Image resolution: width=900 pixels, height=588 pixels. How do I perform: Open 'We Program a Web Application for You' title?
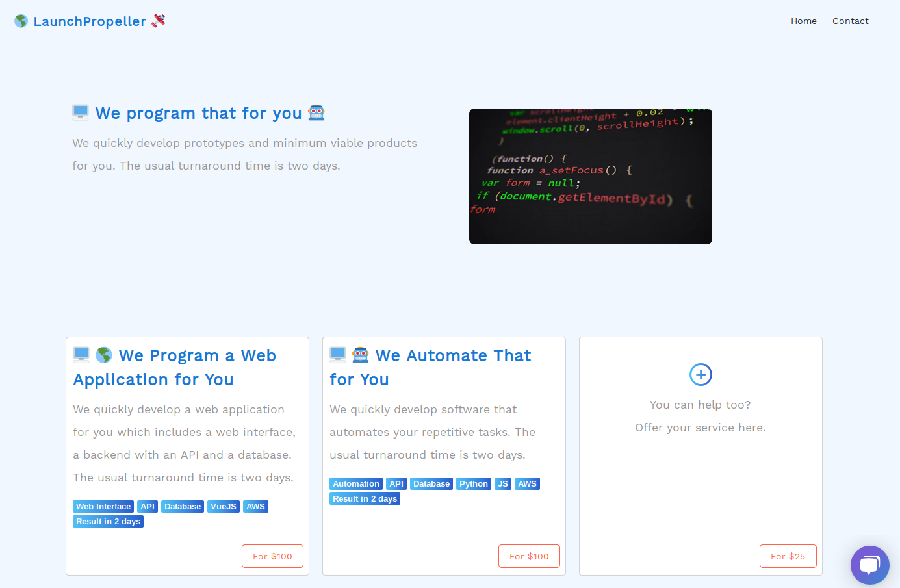click(x=175, y=368)
